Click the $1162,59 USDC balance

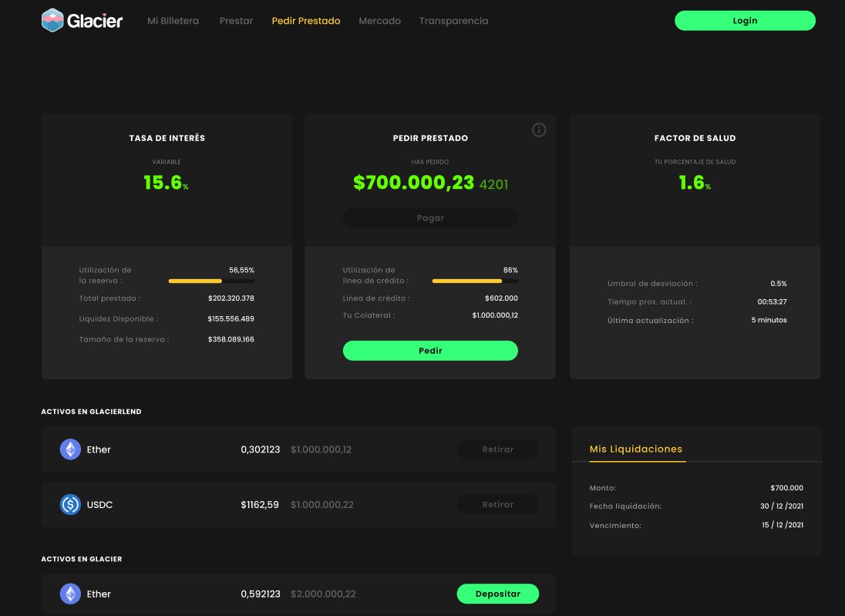click(x=260, y=505)
